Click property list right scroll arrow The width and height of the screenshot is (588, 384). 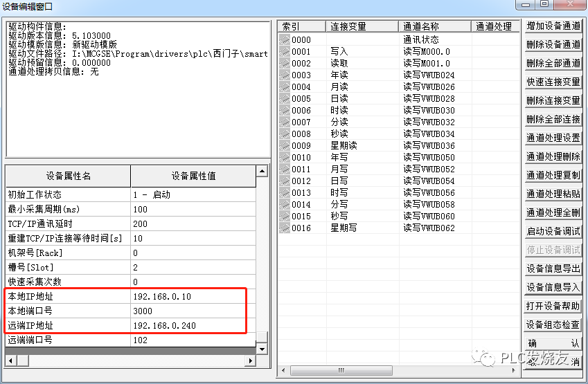coord(251,360)
